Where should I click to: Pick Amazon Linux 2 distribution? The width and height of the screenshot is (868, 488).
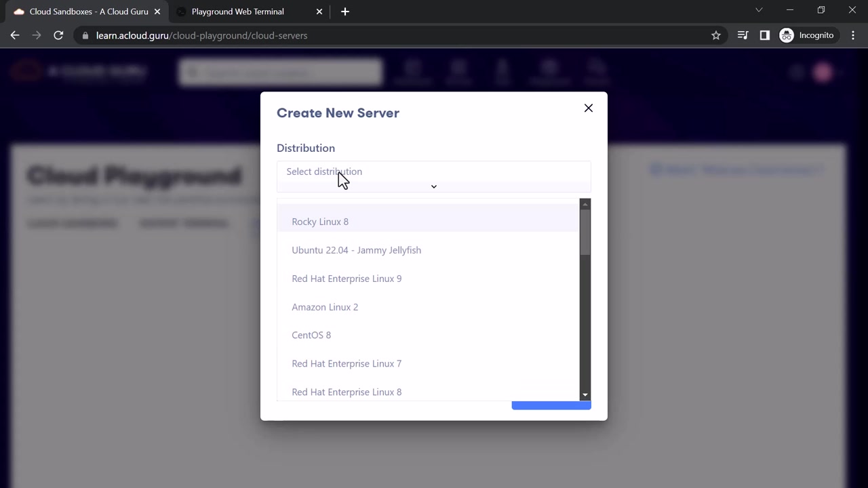(325, 307)
